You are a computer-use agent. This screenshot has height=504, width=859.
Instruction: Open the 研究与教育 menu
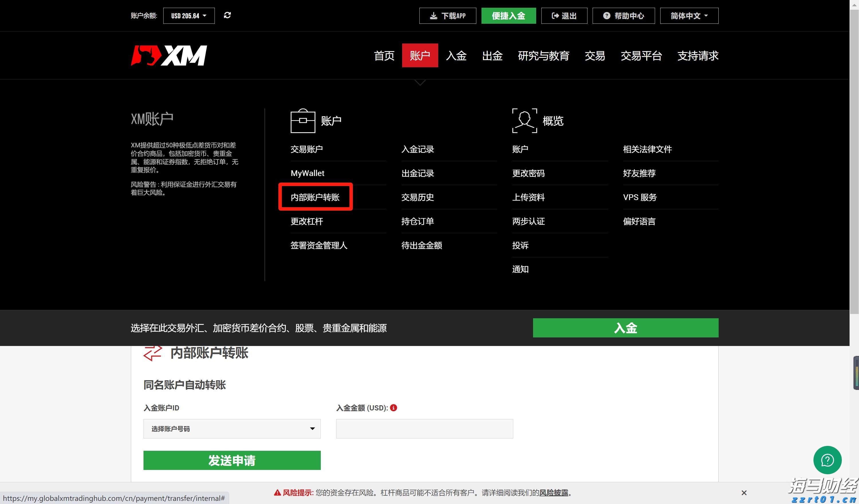pyautogui.click(x=544, y=56)
